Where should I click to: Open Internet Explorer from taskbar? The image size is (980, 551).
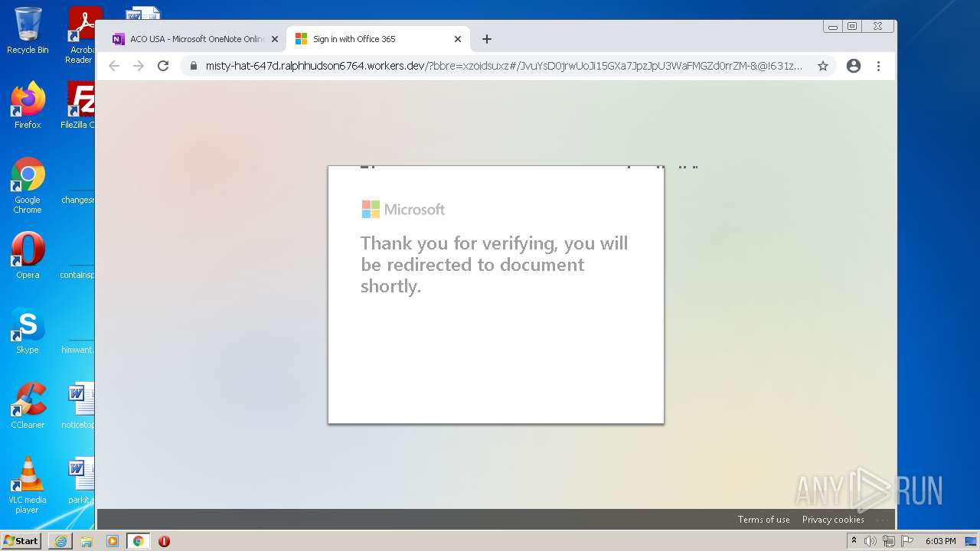tap(60, 541)
